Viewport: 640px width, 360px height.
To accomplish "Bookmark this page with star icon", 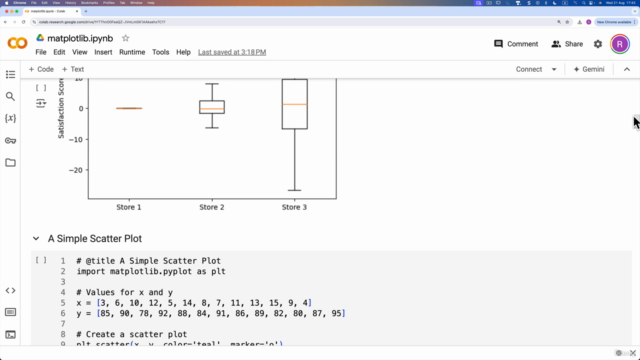I will tap(567, 22).
